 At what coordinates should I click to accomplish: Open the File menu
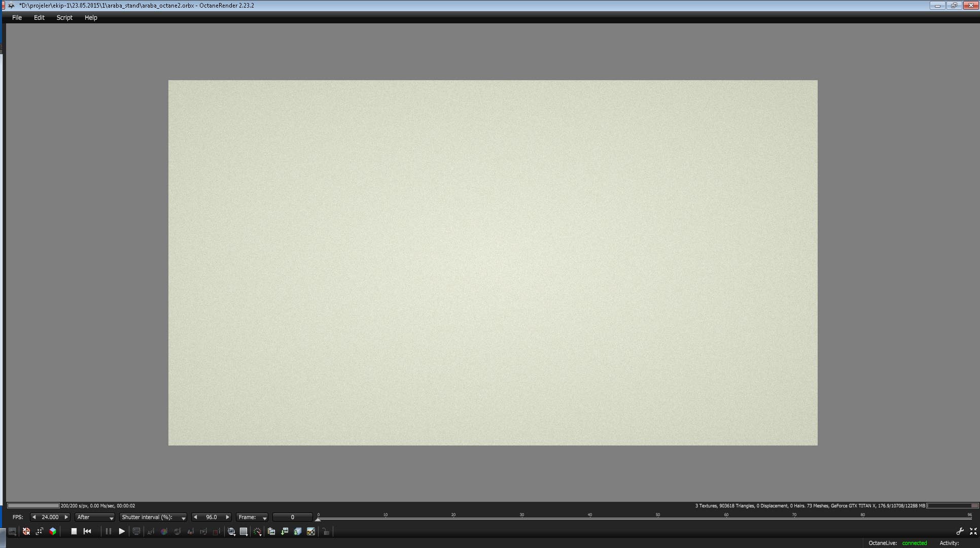(x=17, y=17)
